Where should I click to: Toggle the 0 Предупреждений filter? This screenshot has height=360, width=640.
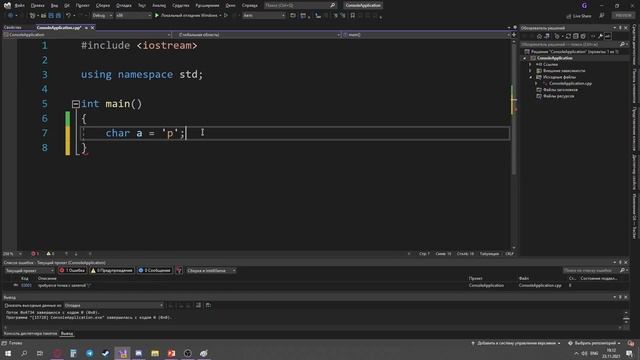[112, 271]
